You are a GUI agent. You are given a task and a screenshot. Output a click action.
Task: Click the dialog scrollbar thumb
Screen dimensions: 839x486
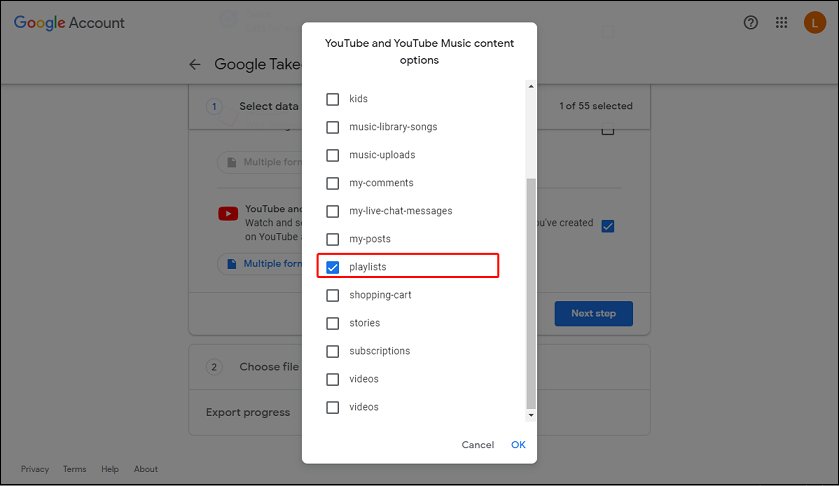click(x=531, y=294)
